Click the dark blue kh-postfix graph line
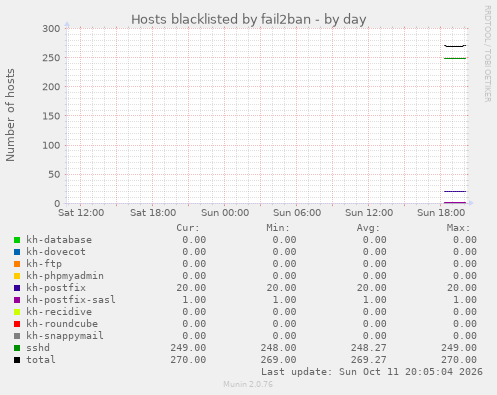The height and width of the screenshot is (395, 497). pos(455,191)
